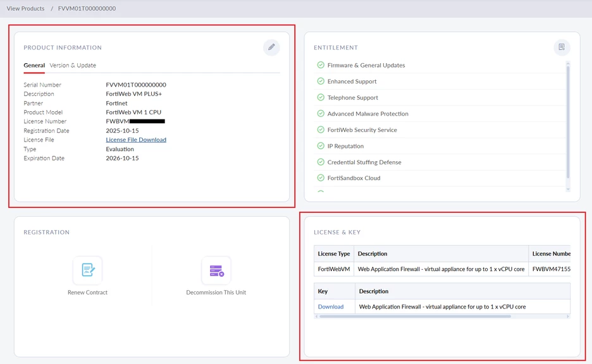Click the Fortinet partner value
Screen dimensions: 592x364
(x=116, y=103)
